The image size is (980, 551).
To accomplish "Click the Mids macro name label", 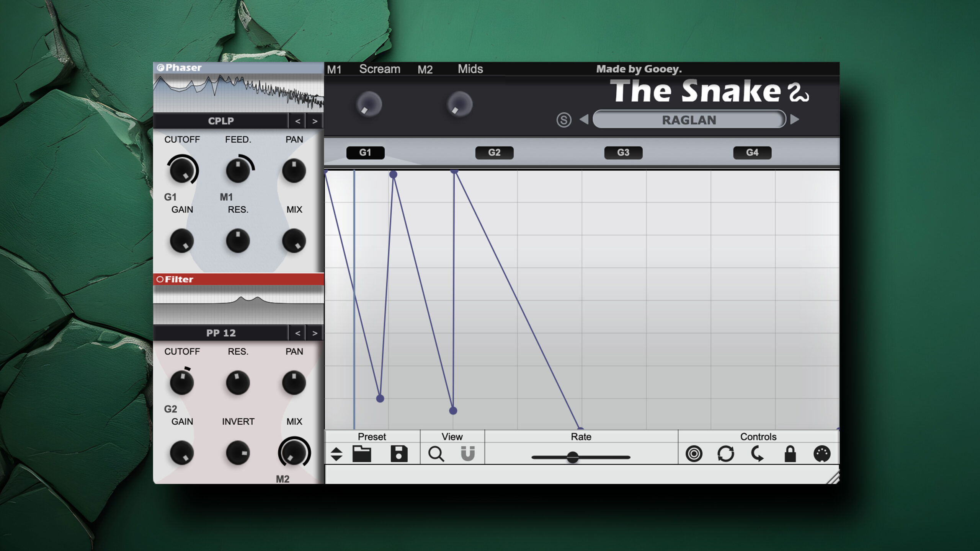I will [470, 69].
